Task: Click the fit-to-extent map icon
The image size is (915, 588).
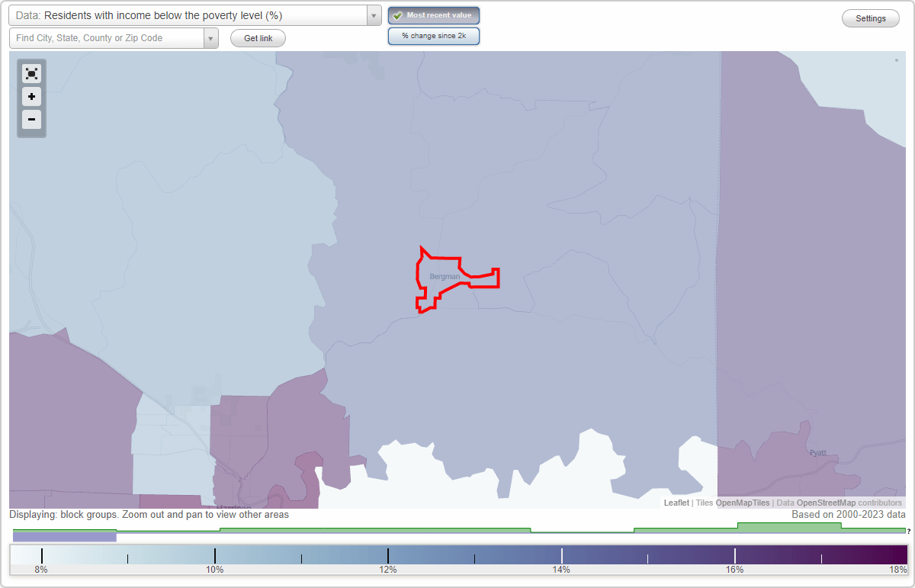Action: pyautogui.click(x=31, y=73)
